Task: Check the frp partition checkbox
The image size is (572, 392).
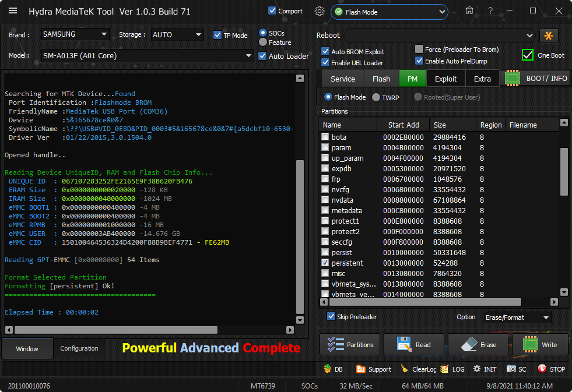Action: 325,178
